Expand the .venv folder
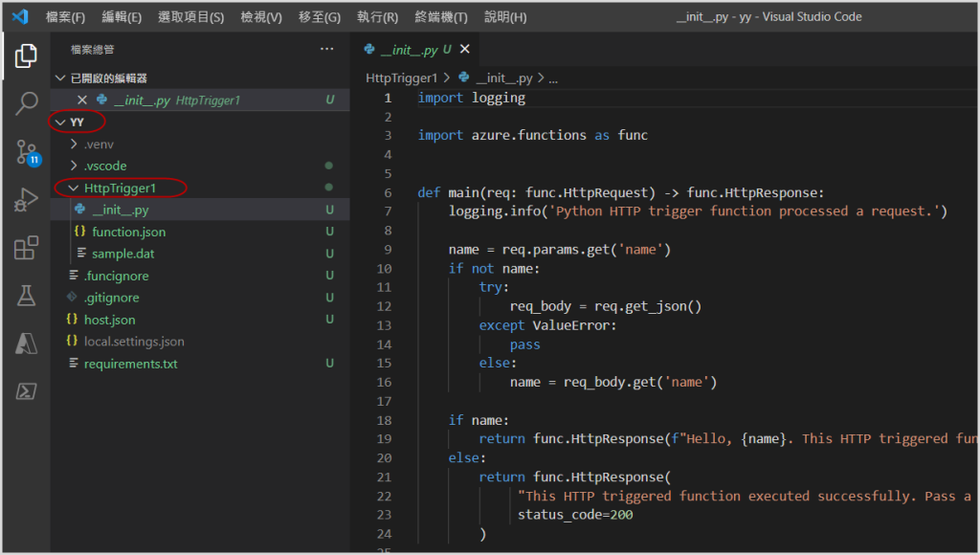Viewport: 980px width, 555px height. pyautogui.click(x=98, y=144)
